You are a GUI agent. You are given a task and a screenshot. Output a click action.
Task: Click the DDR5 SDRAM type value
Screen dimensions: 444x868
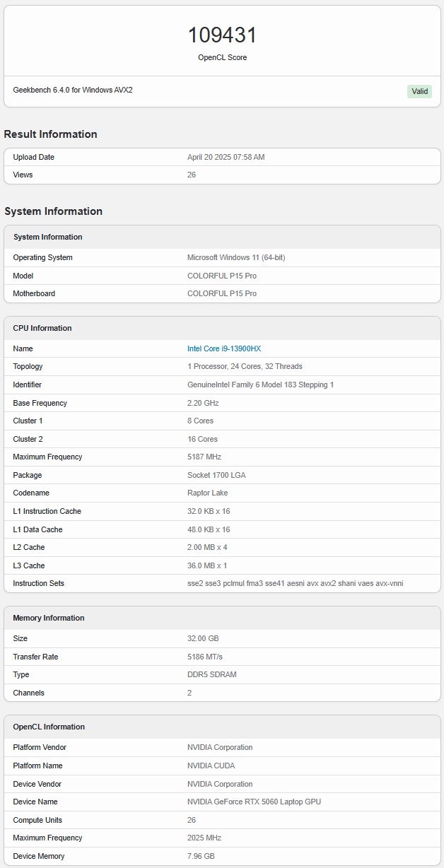point(212,674)
